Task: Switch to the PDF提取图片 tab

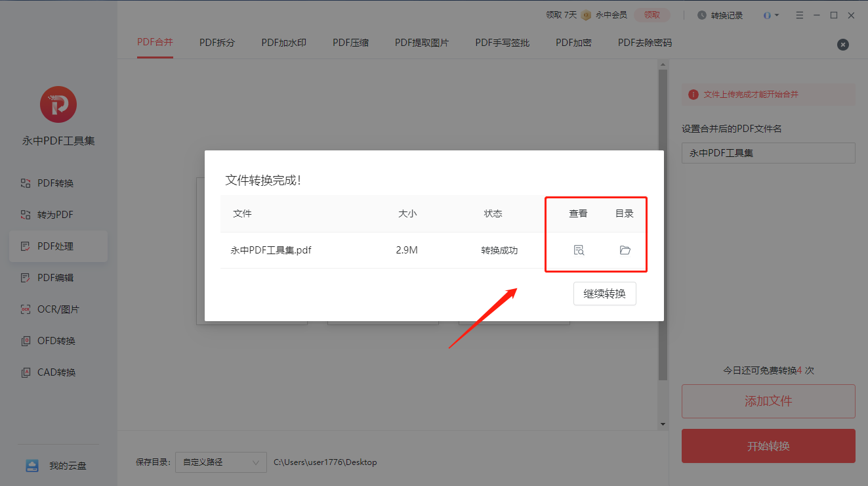Action: (x=422, y=43)
